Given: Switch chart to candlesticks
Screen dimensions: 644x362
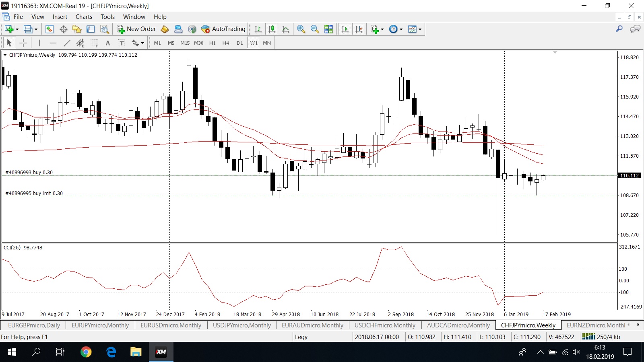Looking at the screenshot, I should click(x=272, y=29).
